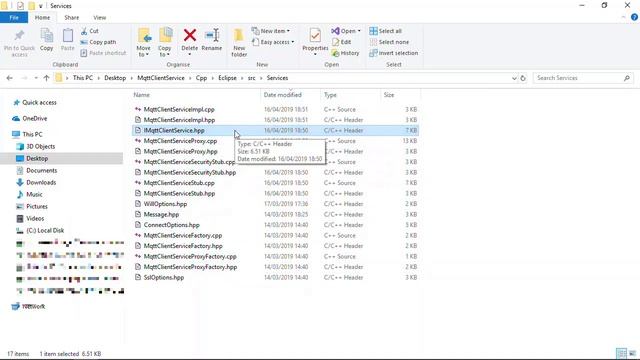The image size is (640, 360).
Task: Switch to the Home ribbon tab
Action: [x=42, y=18]
